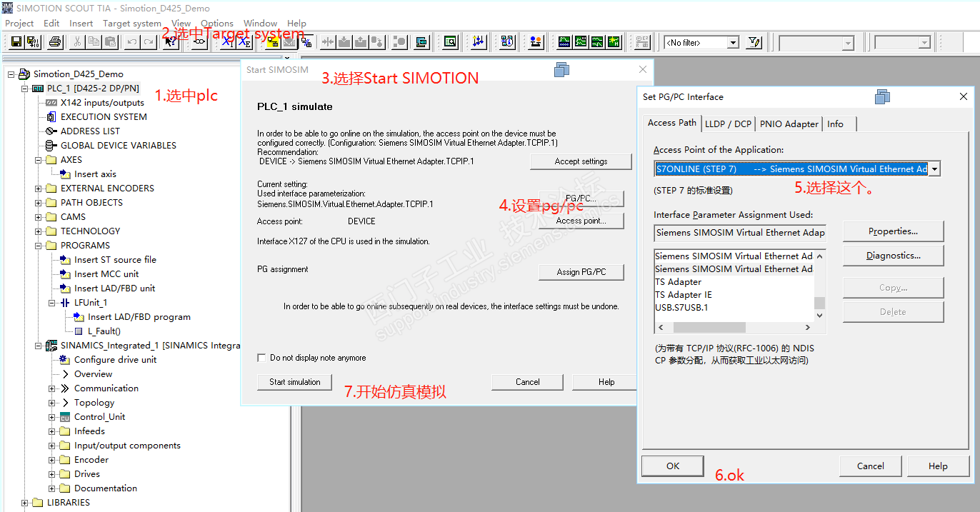Open the No filter dropdown in toolbar
Screen dimensions: 980x512
click(x=732, y=43)
